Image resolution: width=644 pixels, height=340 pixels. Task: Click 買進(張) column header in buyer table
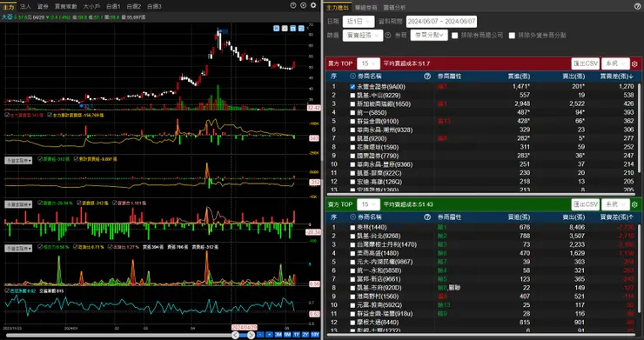(520, 77)
